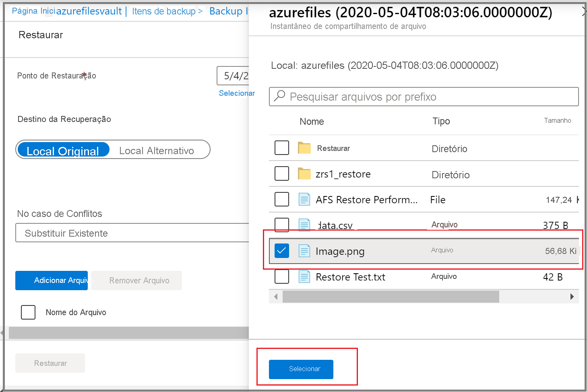Click the AFS Restore Perform file icon

[x=304, y=199]
